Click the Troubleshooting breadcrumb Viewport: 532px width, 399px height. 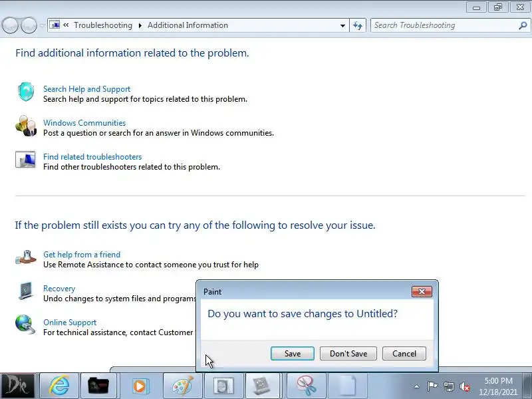(103, 25)
